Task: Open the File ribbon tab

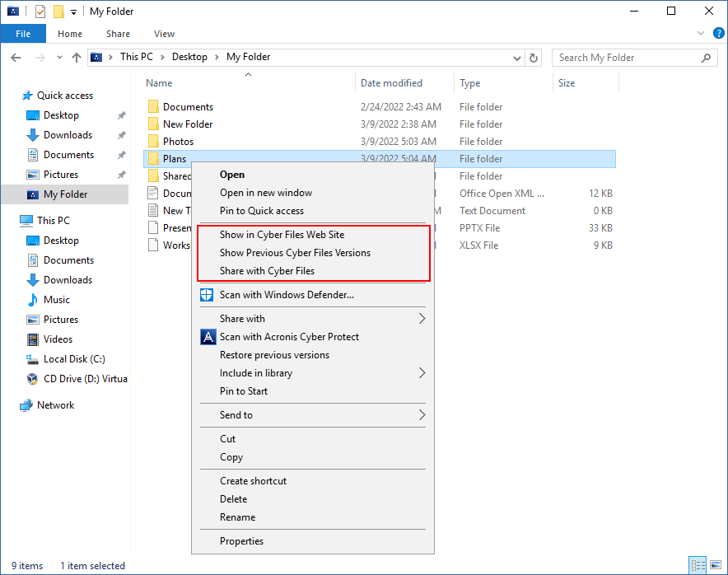Action: coord(23,34)
